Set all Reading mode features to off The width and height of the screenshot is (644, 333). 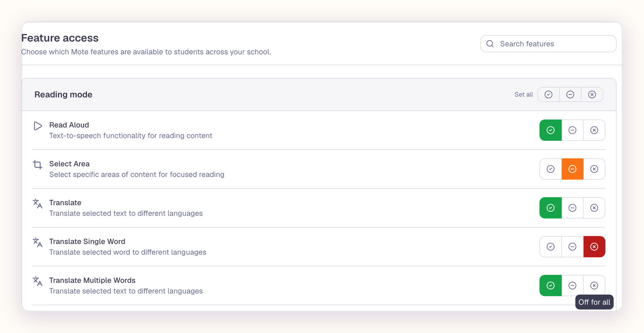point(592,94)
